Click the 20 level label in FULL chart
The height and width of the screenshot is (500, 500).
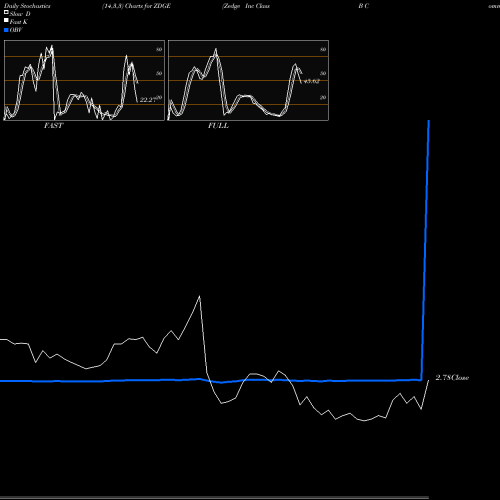click(323, 98)
